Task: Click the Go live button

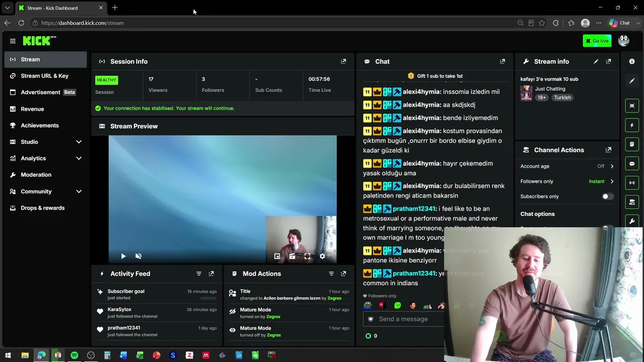Action: 597,41
